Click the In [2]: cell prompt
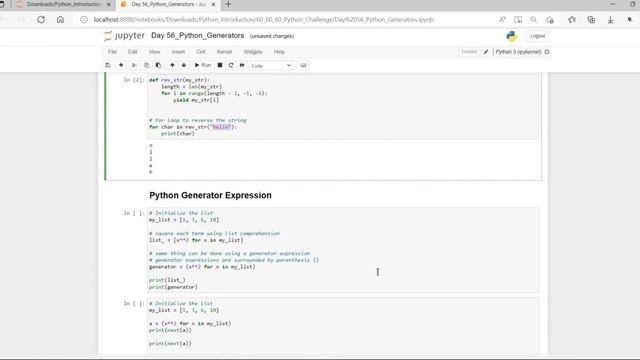The image size is (640, 360). (134, 80)
